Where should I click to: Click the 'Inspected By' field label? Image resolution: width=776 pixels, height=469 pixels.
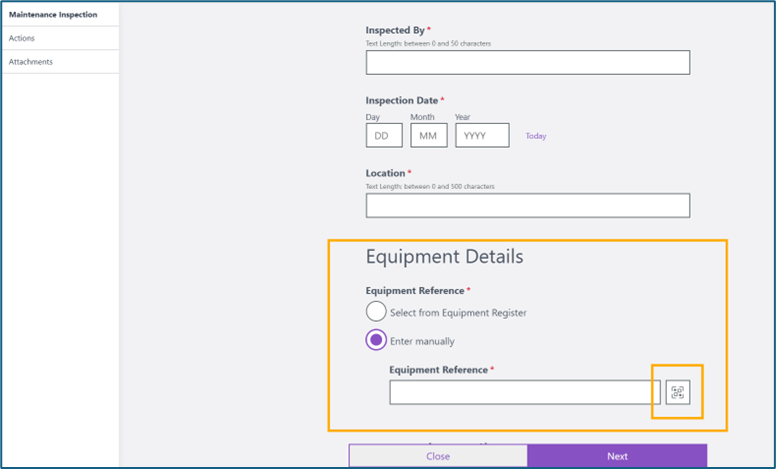pyautogui.click(x=395, y=31)
